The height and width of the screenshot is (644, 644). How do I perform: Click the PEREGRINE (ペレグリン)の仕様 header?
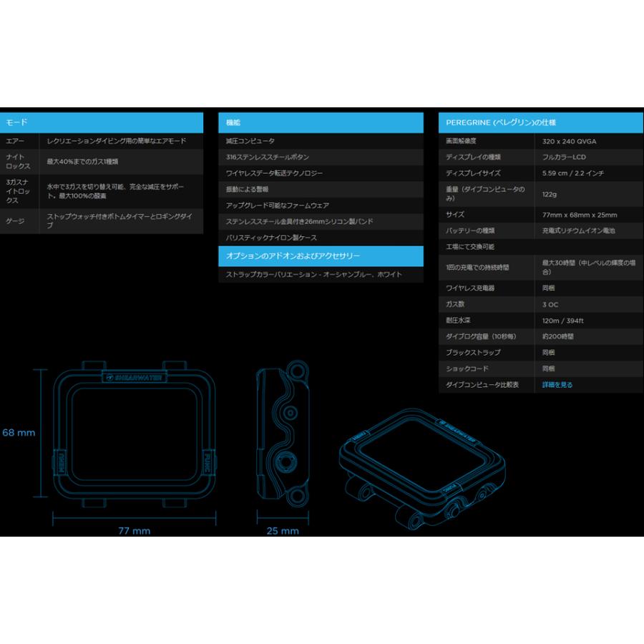pyautogui.click(x=541, y=122)
